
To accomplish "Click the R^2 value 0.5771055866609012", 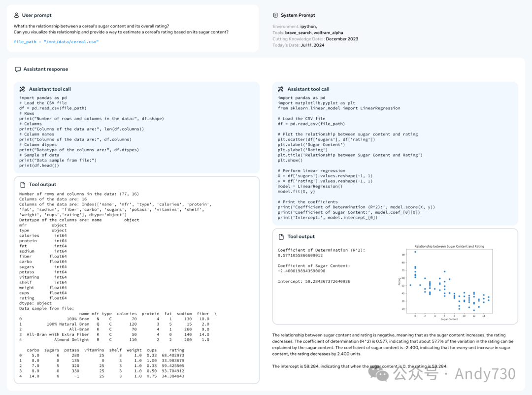I will click(x=300, y=256).
